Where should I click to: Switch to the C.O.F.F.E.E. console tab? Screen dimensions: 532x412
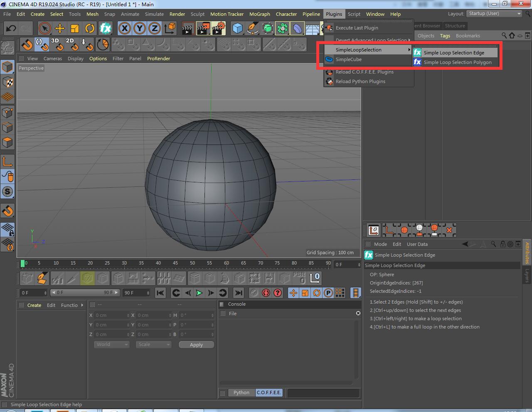tap(268, 392)
